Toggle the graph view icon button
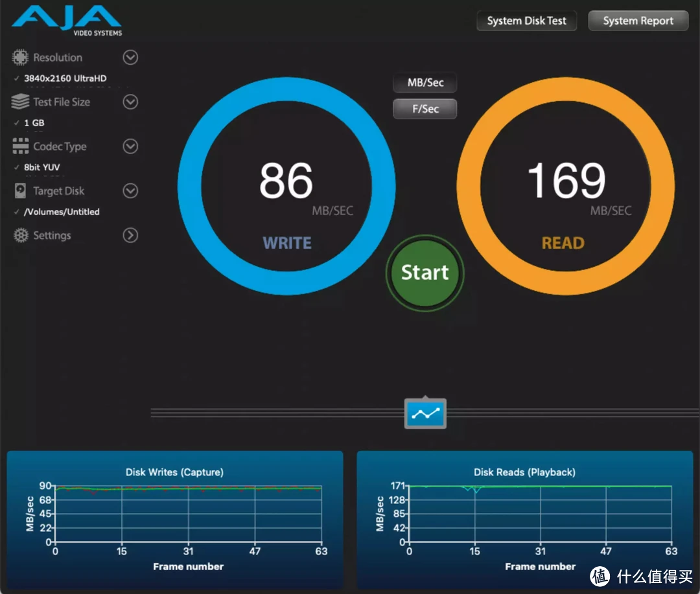 point(425,414)
